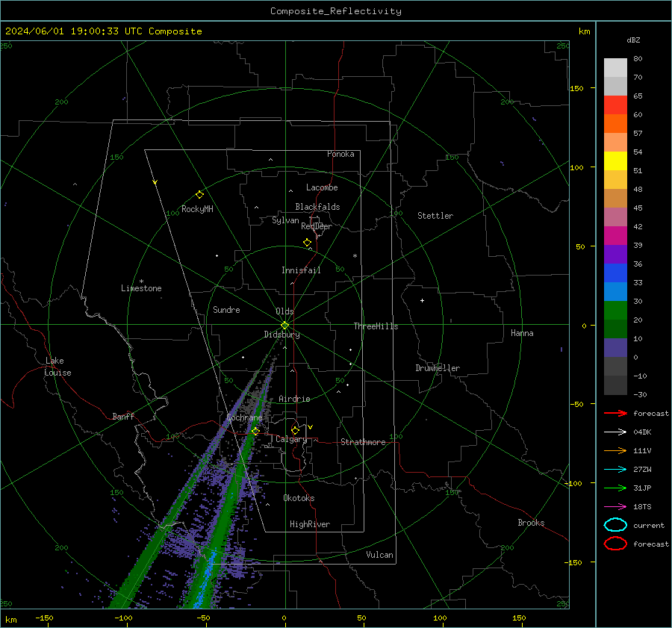This screenshot has height=628, width=672.
Task: Click the red forecast ellipse icon
Action: [x=615, y=544]
